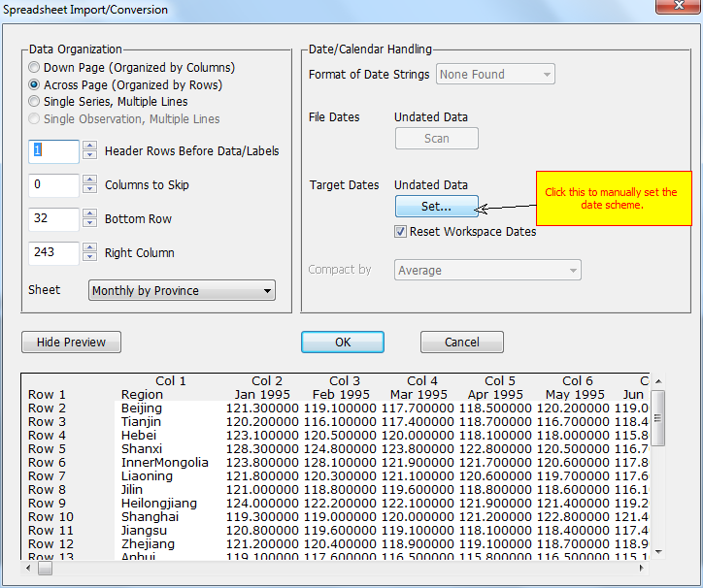
Task: Decrease Header Rows Before Data spinner down arrow
Action: point(89,155)
